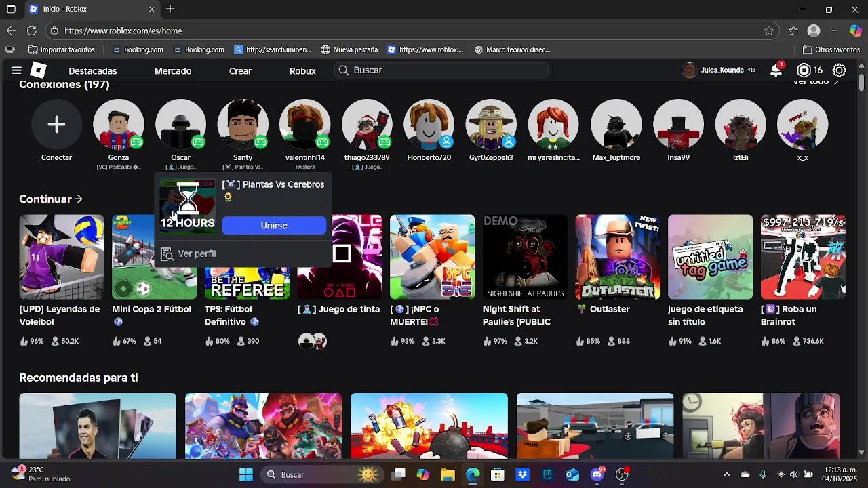
Task: Open Floriberto720's avatar
Action: click(x=429, y=124)
